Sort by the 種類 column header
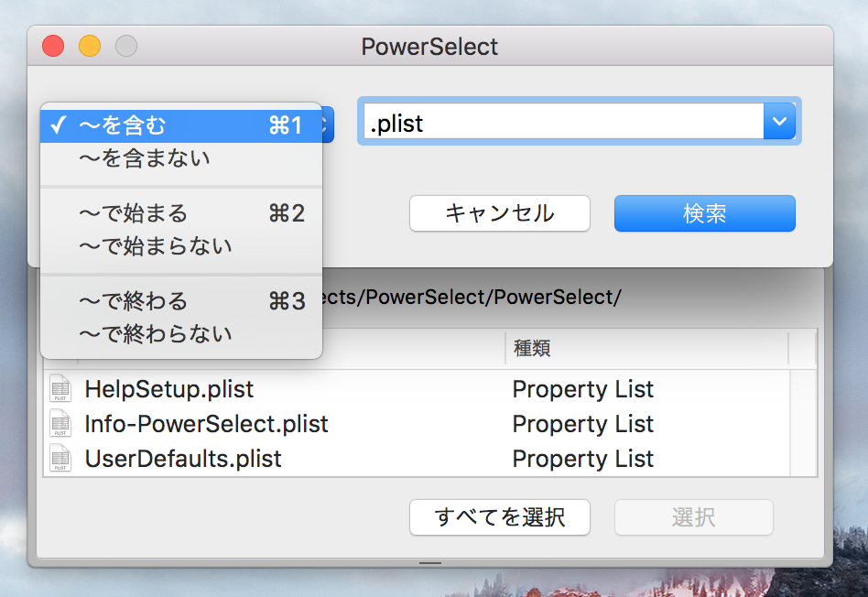This screenshot has height=597, width=868. (x=645, y=349)
